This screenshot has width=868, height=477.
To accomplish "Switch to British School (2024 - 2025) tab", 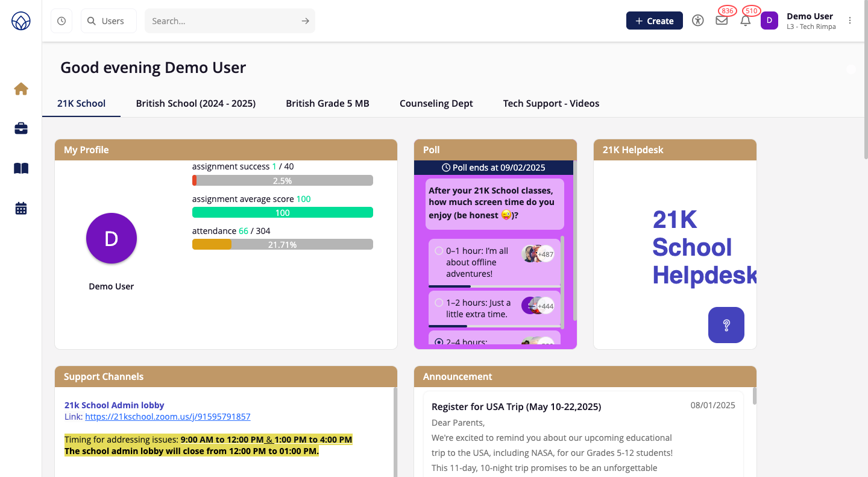I will click(196, 103).
